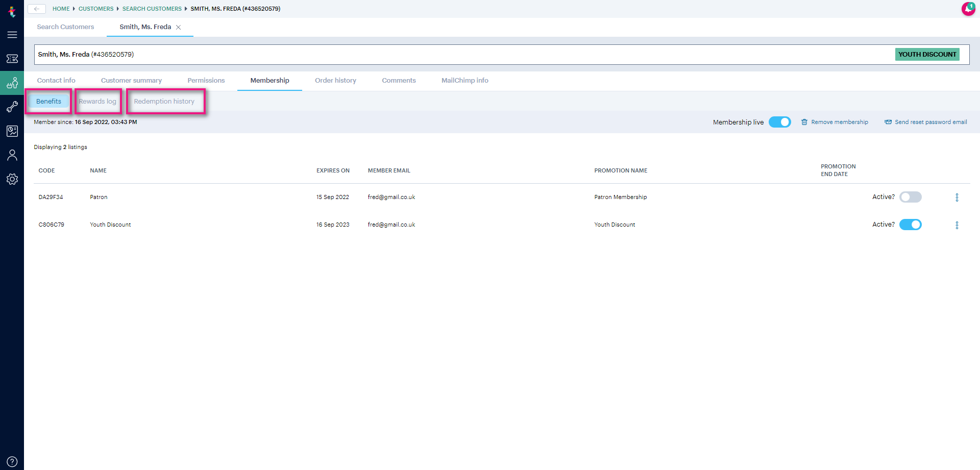Click the back arrow button
Viewport: 980px width, 470px height.
click(x=37, y=9)
